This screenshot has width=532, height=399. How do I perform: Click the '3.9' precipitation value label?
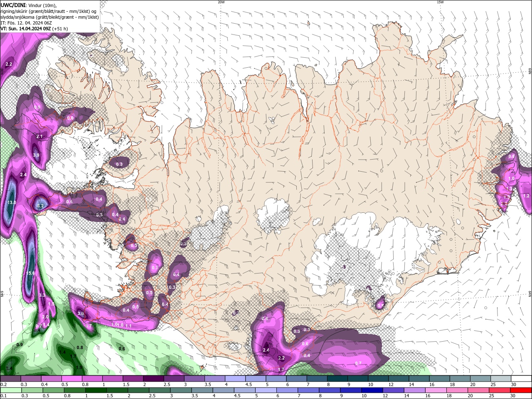(x=36, y=155)
